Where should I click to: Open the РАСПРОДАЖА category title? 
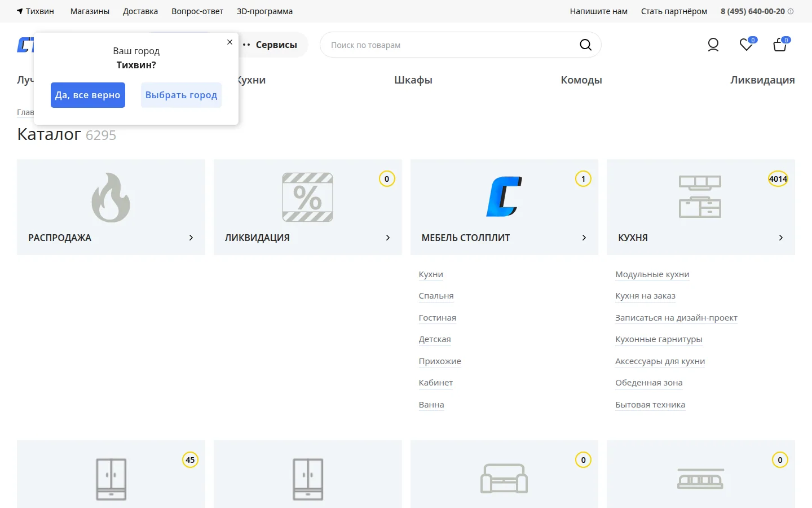pos(60,238)
